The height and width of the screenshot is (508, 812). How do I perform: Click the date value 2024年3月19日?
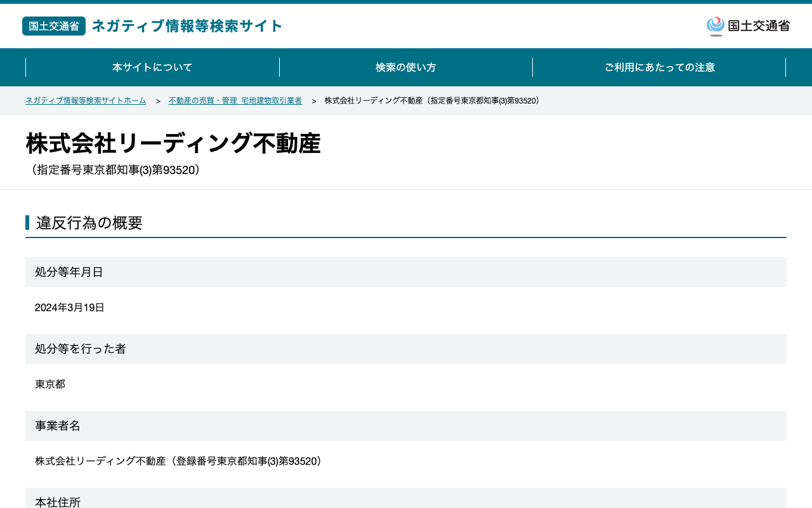point(70,308)
